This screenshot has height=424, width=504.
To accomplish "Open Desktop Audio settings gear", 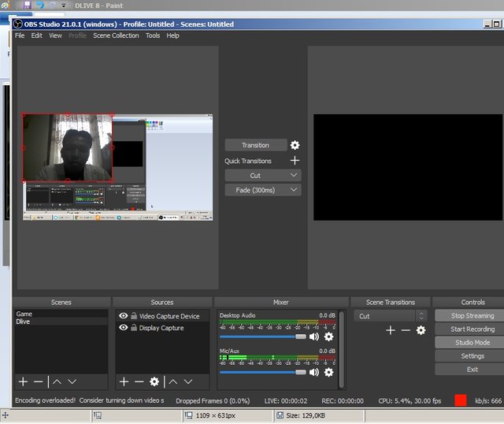I will tap(328, 337).
